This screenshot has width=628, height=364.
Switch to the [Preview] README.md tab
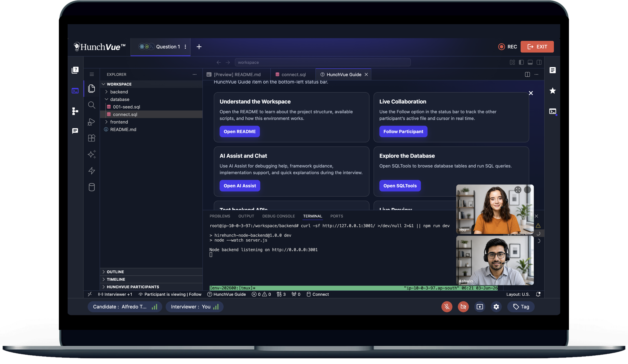[236, 74]
